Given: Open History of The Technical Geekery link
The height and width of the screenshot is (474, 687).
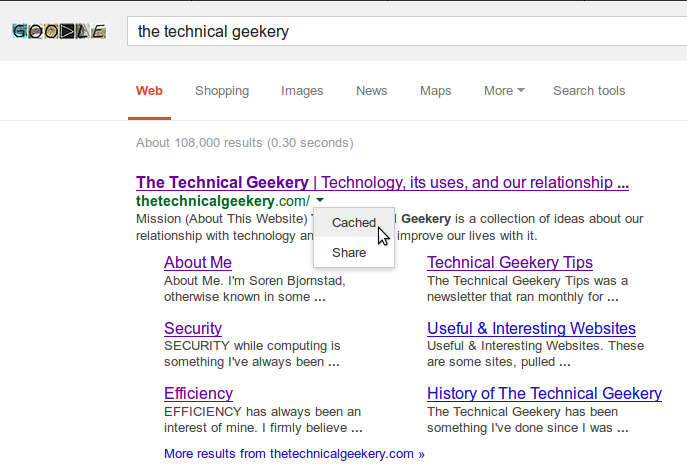Looking at the screenshot, I should click(x=544, y=393).
